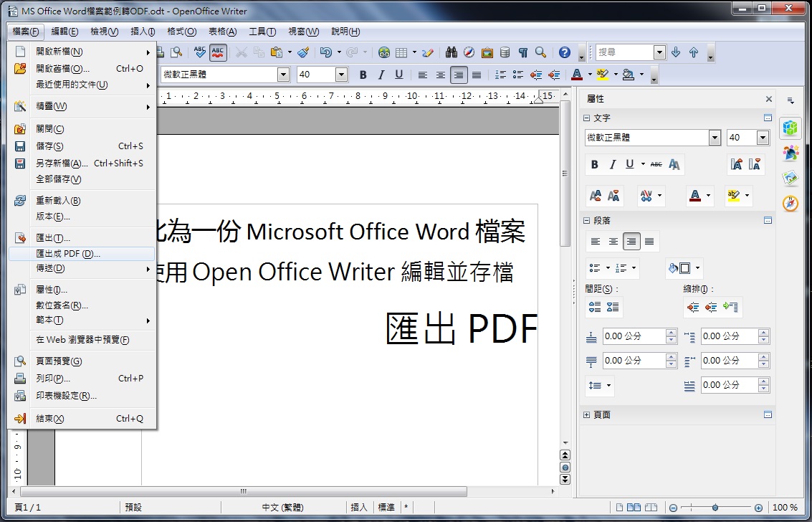The height and width of the screenshot is (522, 812).
Task: Open font size dropdown in formatting toolbar
Action: click(341, 75)
